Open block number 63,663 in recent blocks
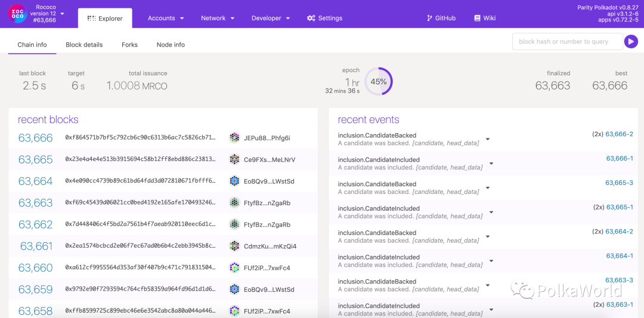This screenshot has width=644, height=318. click(35, 202)
